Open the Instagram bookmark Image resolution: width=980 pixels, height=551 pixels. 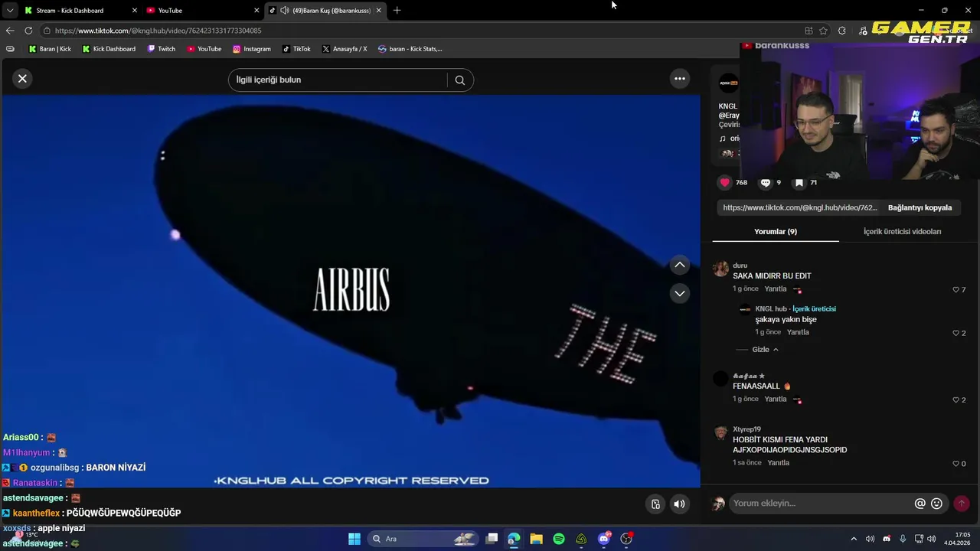click(x=251, y=49)
